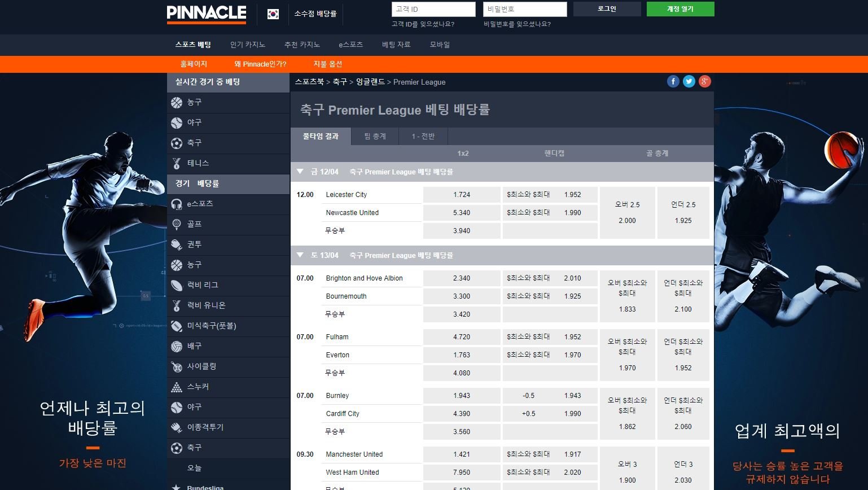Image resolution: width=868 pixels, height=490 pixels.
Task: Click the 계정 열기 open account button
Action: coord(681,9)
